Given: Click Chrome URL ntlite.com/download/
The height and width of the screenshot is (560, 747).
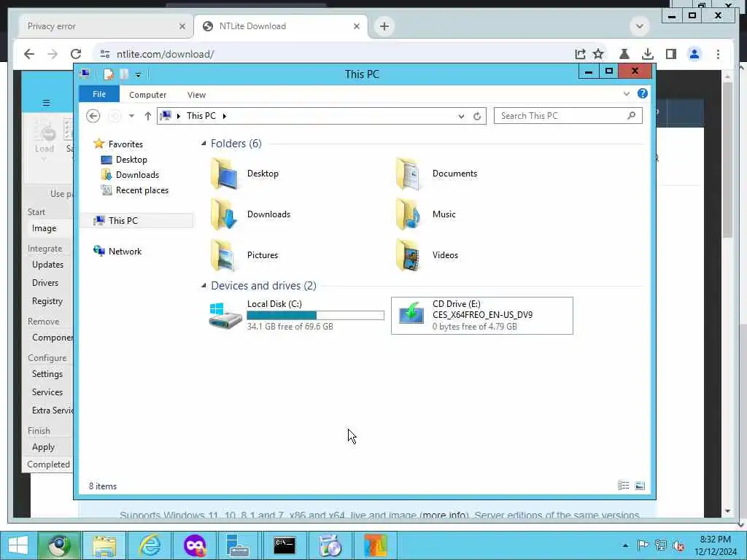Looking at the screenshot, I should (x=165, y=54).
